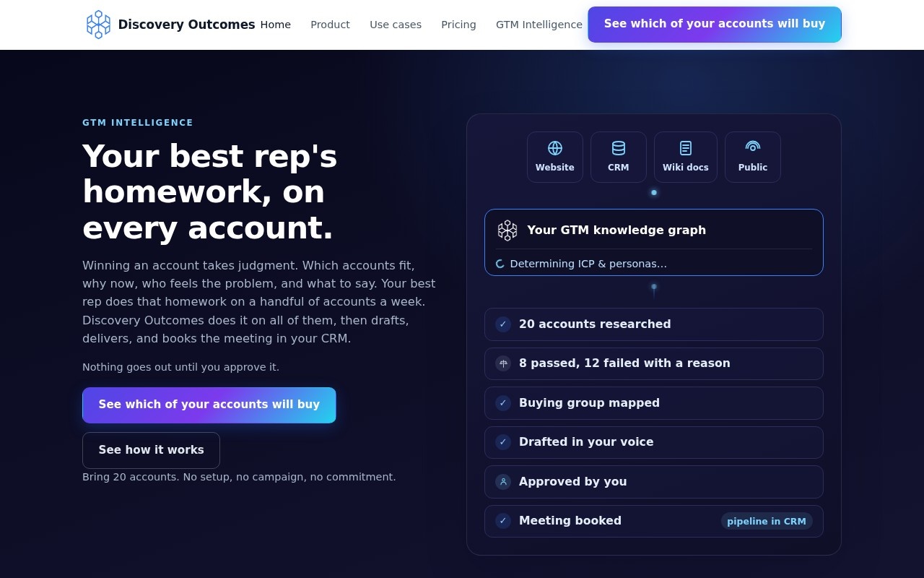Open the Home nav item

click(x=276, y=25)
